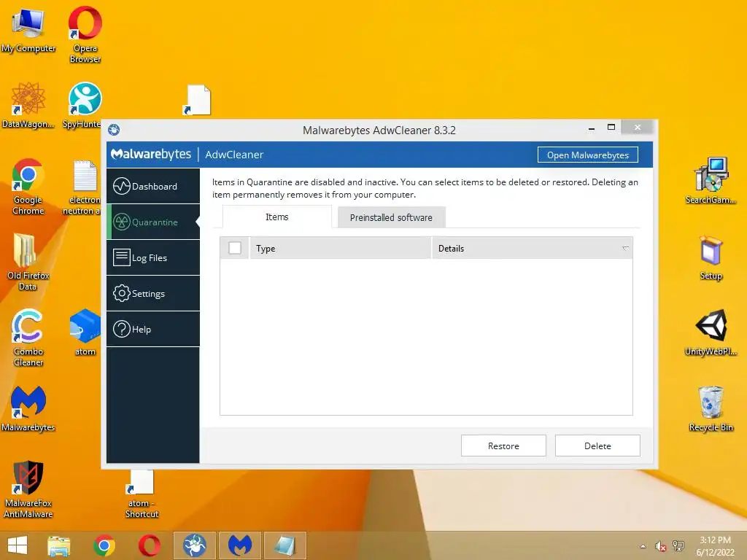The image size is (747, 560).
Task: Open the Windows Start button
Action: point(18,545)
